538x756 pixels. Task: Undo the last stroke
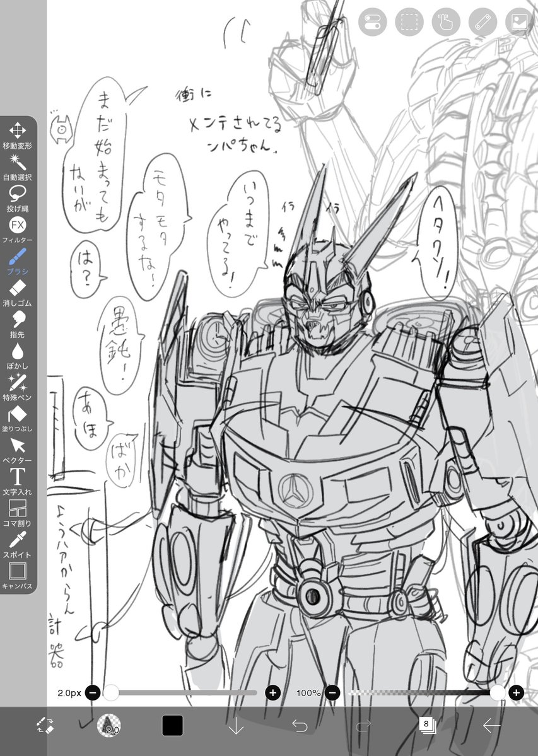click(300, 726)
